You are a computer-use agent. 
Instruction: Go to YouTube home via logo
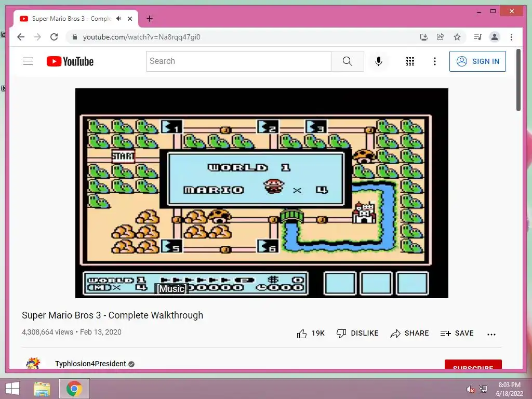pos(70,61)
